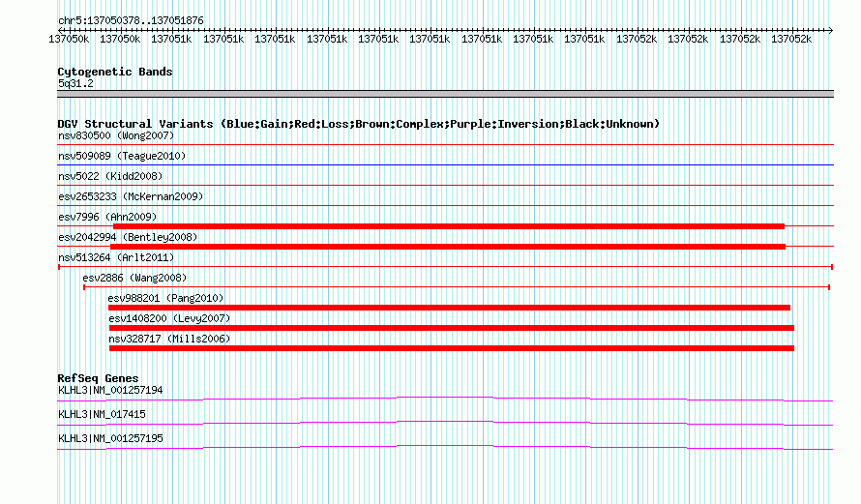Click the magenta gene line of NM_001257194
Viewport: 861px width, 504px height.
pyautogui.click(x=445, y=399)
